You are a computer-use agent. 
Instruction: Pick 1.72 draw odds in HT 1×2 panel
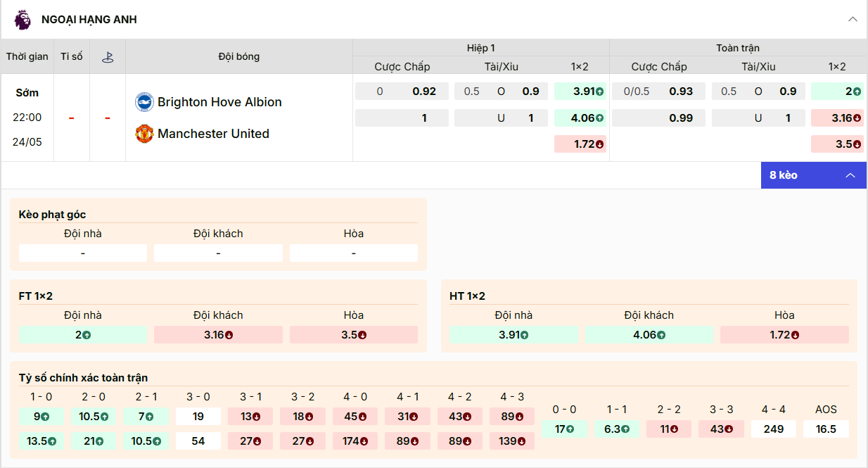point(784,335)
